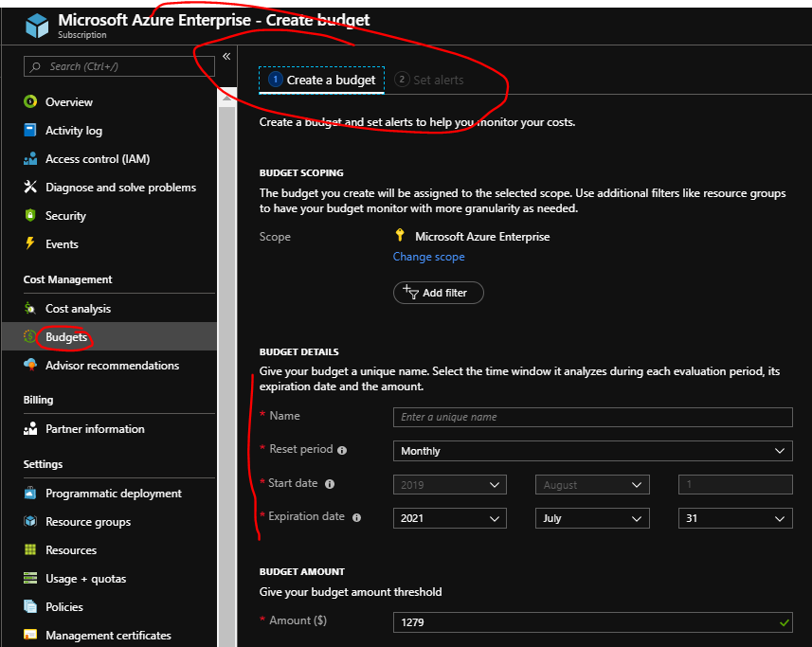Image resolution: width=812 pixels, height=647 pixels.
Task: Click the Azure subscription cube icon
Action: click(37, 26)
